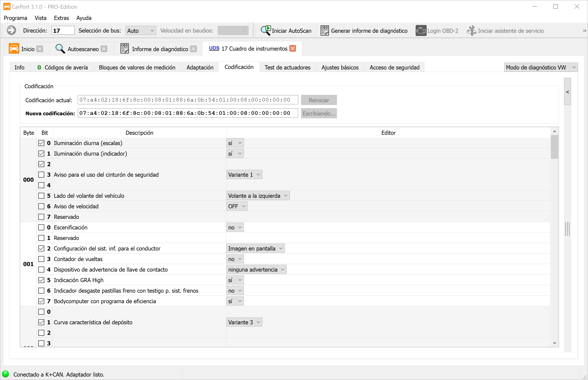Click the collapse side panel arrow button
Image resolution: width=588 pixels, height=380 pixels.
pyautogui.click(x=568, y=92)
